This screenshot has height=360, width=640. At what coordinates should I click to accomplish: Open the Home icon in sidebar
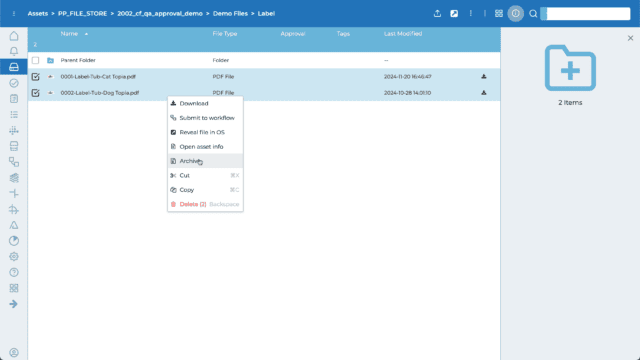(x=14, y=36)
